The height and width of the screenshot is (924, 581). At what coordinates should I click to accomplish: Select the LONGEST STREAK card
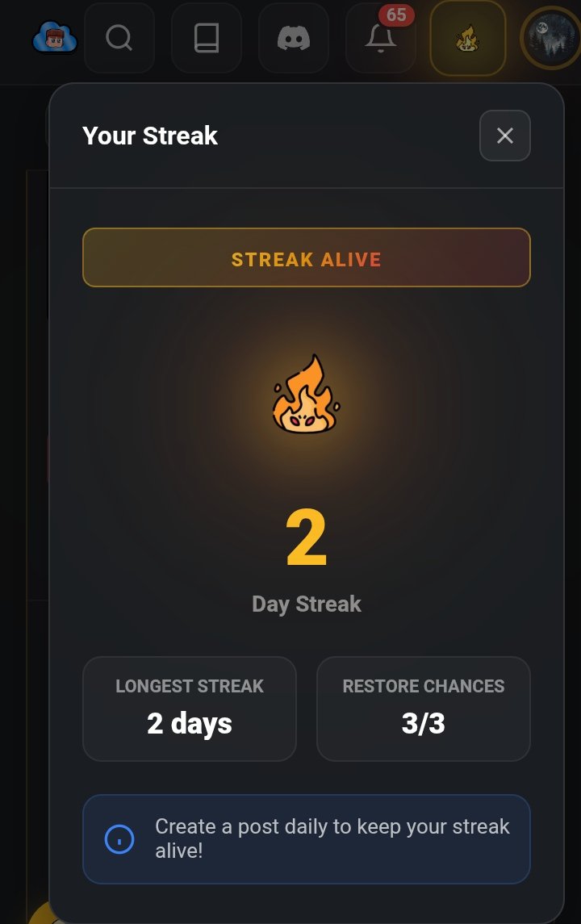tap(189, 709)
